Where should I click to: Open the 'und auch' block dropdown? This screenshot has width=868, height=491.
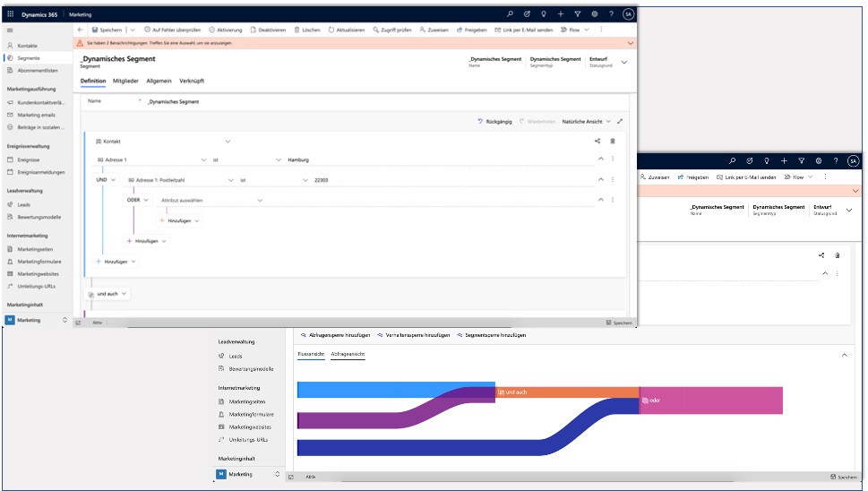click(x=107, y=294)
